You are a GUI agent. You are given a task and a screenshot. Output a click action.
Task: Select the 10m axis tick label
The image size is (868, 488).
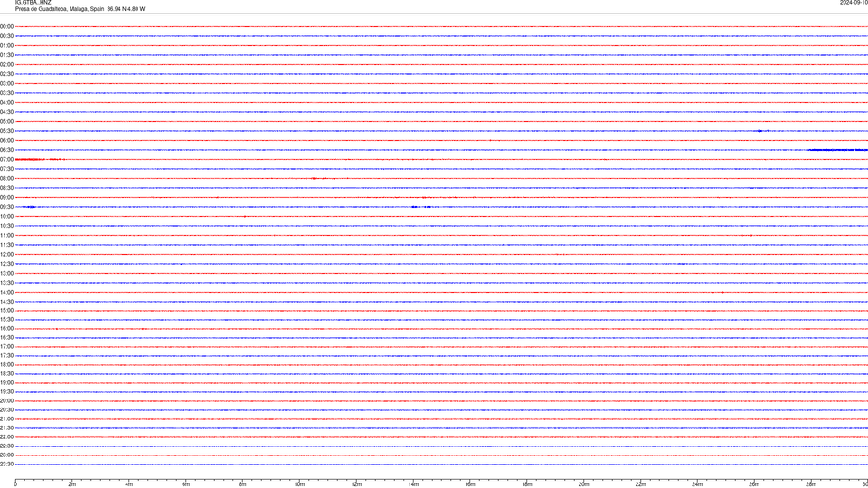[x=299, y=484]
